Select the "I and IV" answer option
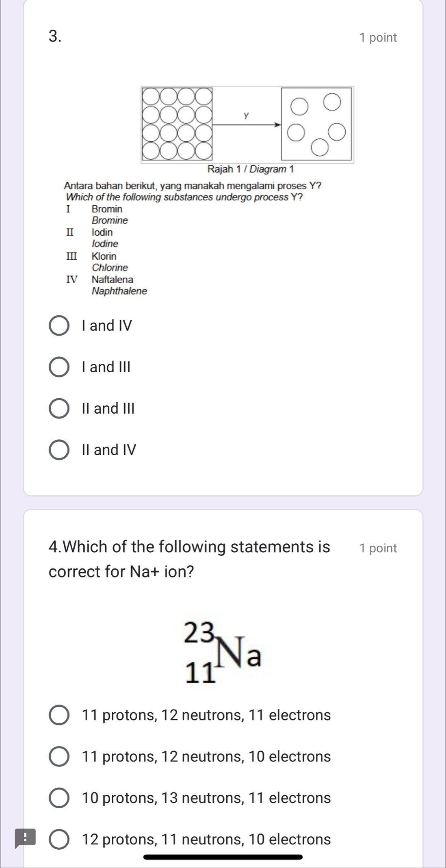 click(59, 326)
